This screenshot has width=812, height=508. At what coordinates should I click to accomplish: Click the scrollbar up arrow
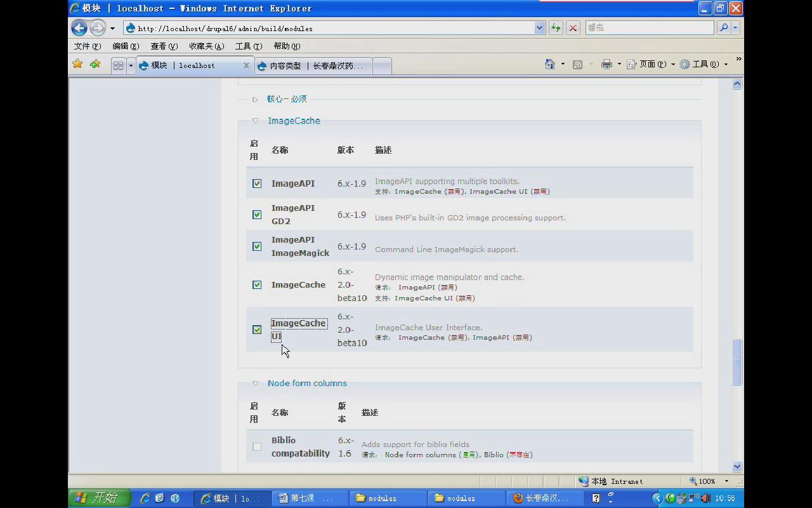737,84
